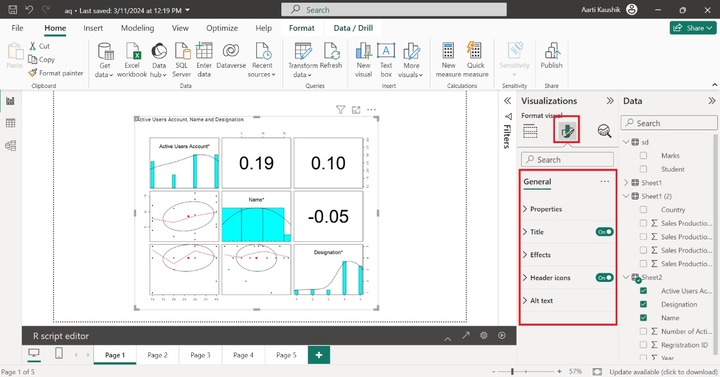
Task: Open the Data / Drill tab
Action: click(x=353, y=28)
